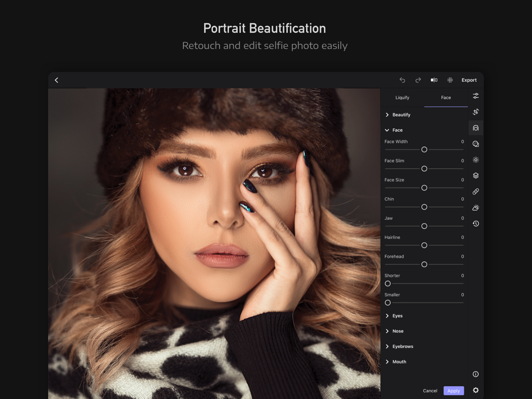Click the Chin value 0
The width and height of the screenshot is (532, 399).
pos(462,199)
